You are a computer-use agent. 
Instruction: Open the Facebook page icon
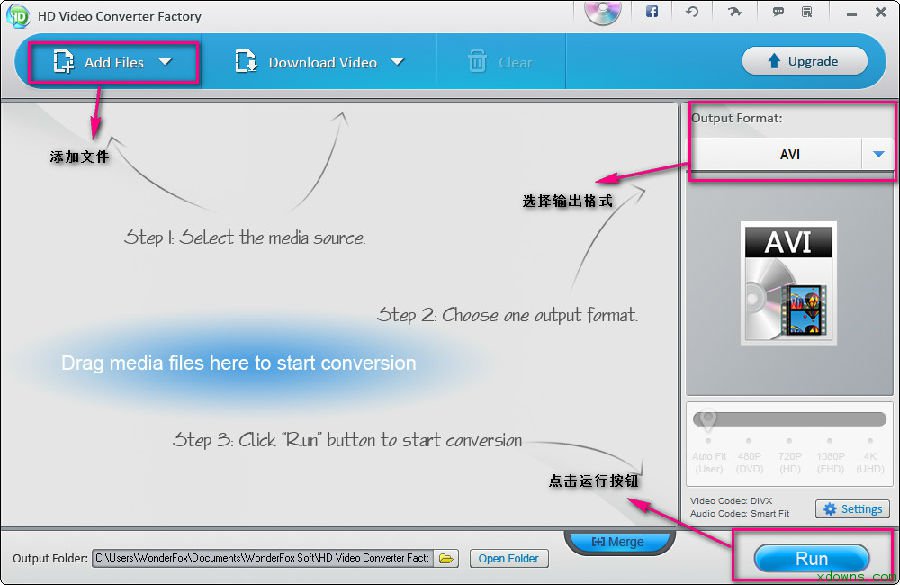(x=651, y=11)
